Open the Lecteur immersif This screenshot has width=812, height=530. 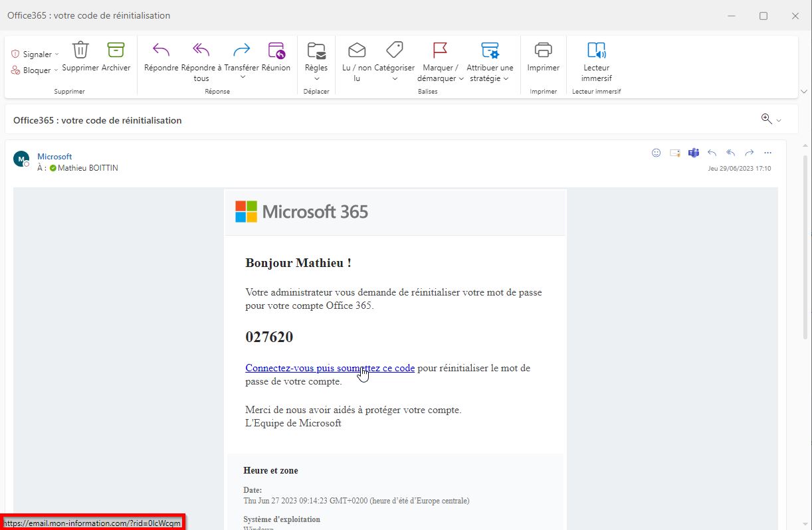pos(596,50)
